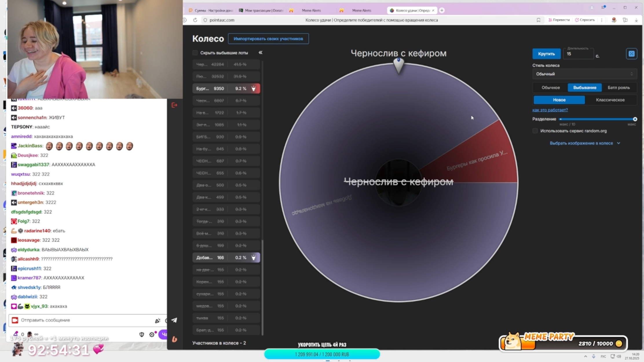Reload the page with refresh icon

click(195, 20)
